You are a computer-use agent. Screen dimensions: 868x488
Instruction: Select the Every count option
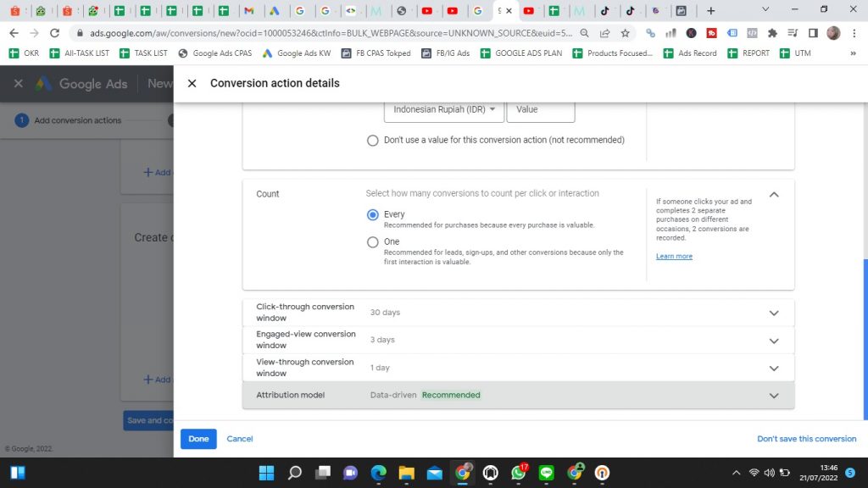pos(373,215)
